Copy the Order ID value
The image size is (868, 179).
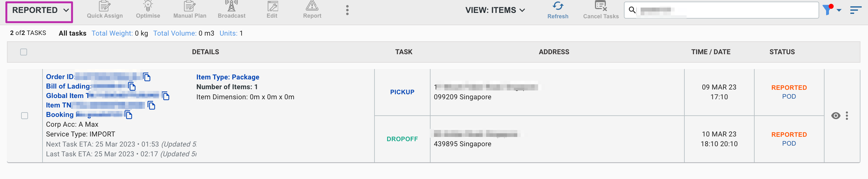point(146,77)
